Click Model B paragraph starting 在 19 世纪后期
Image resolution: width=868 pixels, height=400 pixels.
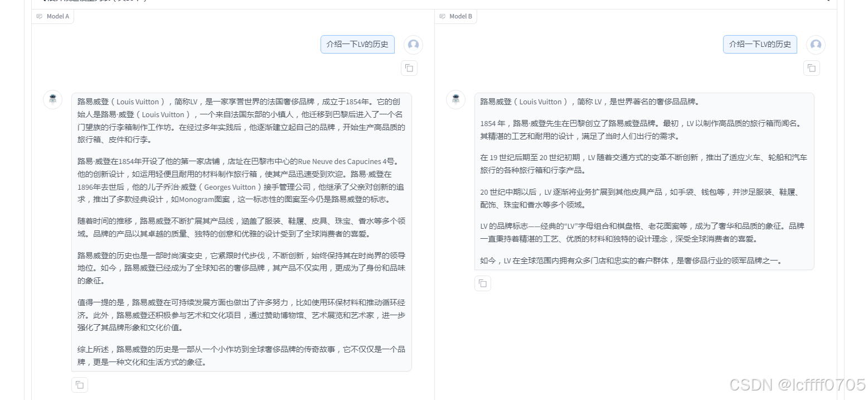[644, 163]
